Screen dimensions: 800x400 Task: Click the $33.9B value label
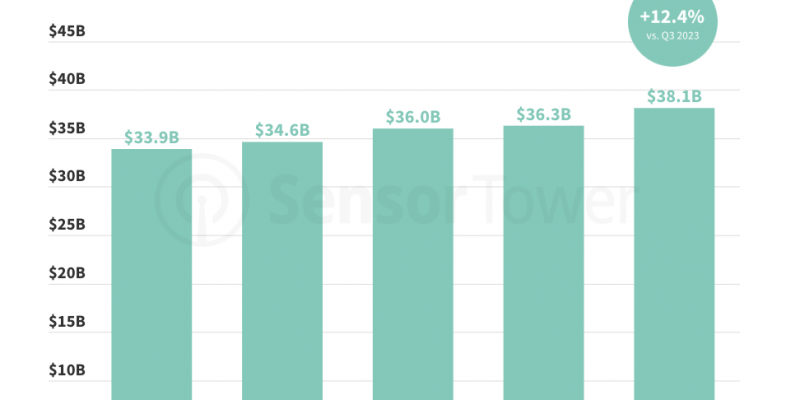pos(152,137)
